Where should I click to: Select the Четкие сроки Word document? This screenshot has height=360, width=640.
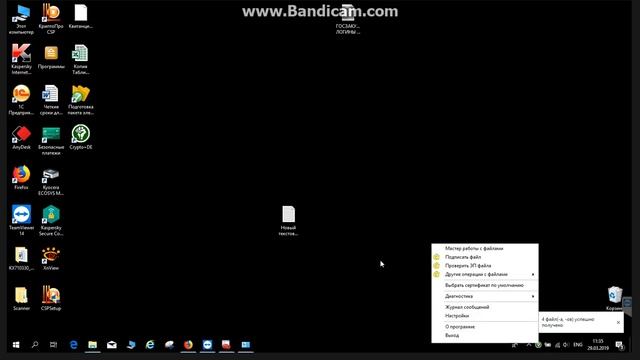pos(51,100)
